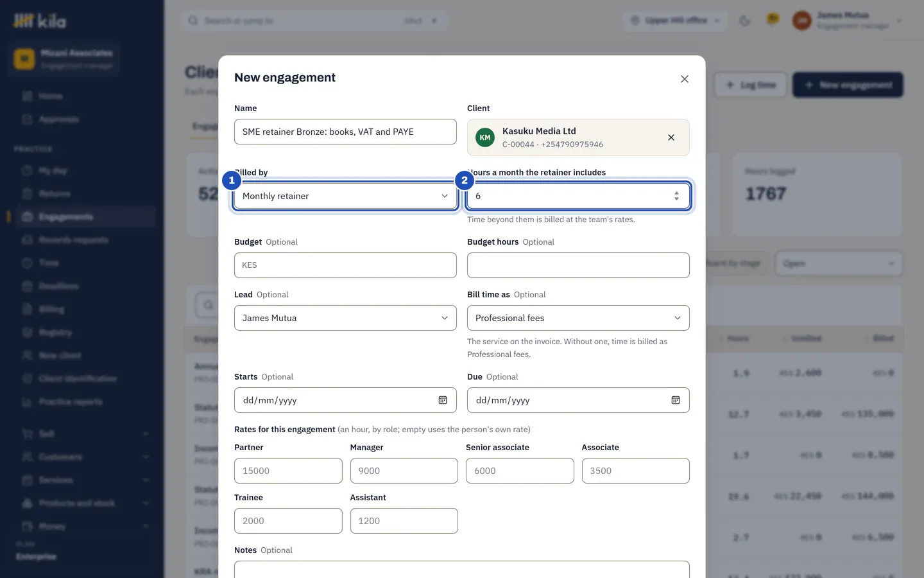Click the Partner rate field
924x578 pixels.
(x=288, y=471)
